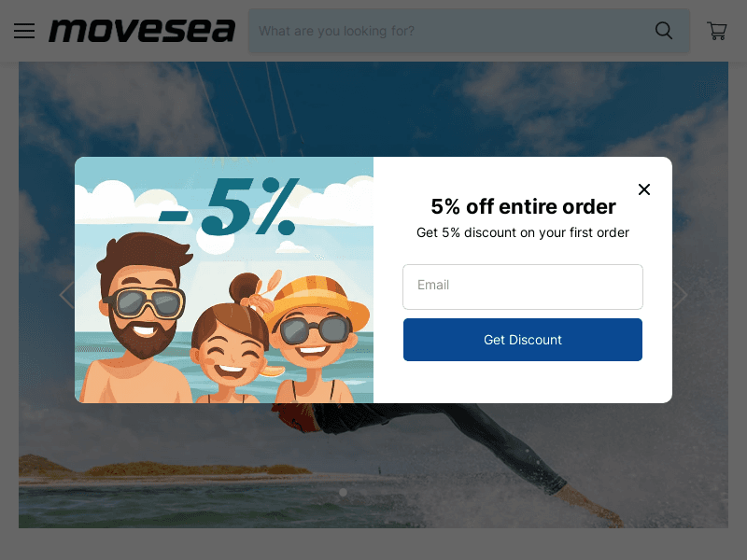
Task: Click 'Get 5% discount on your first order' text
Action: (523, 232)
